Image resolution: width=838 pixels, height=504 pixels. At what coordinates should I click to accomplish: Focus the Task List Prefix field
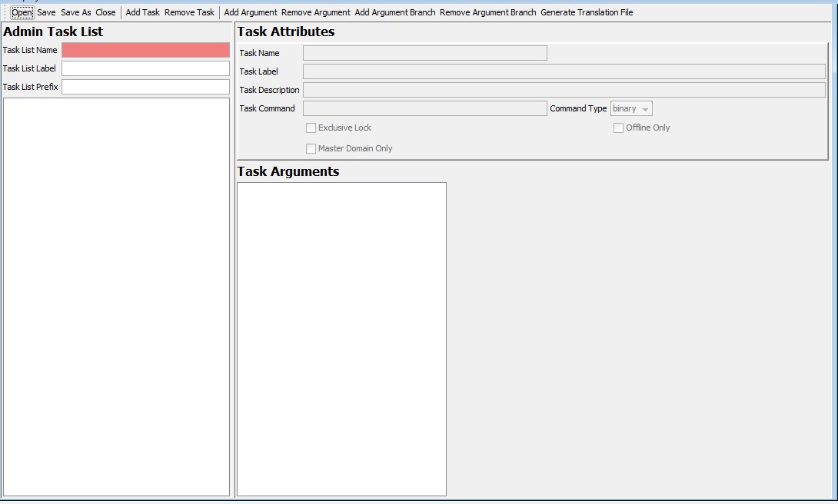[x=145, y=87]
